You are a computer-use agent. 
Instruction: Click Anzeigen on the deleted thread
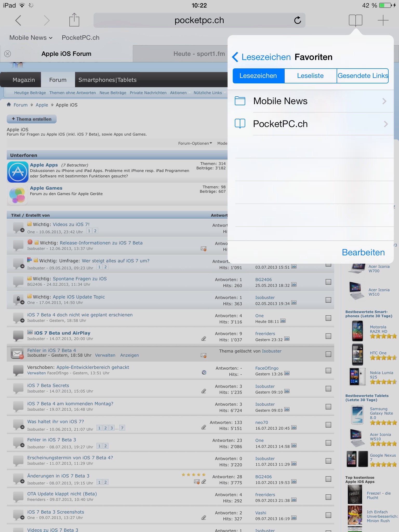129,355
